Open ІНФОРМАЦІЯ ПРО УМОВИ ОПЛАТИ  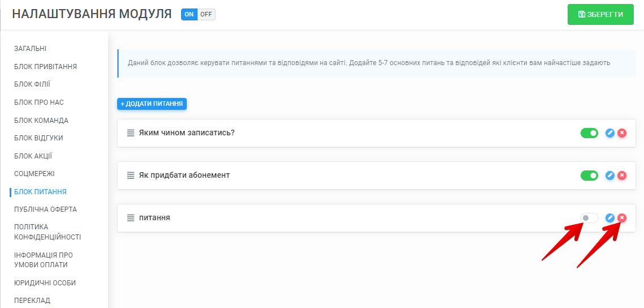[x=44, y=260]
